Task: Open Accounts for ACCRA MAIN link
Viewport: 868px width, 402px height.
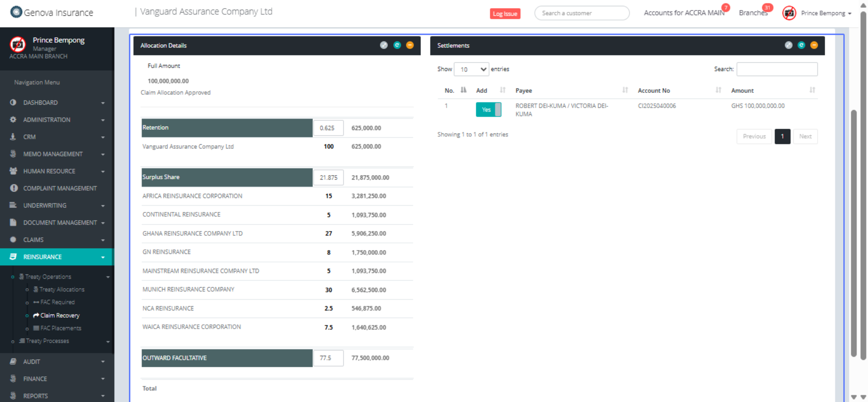Action: [684, 13]
